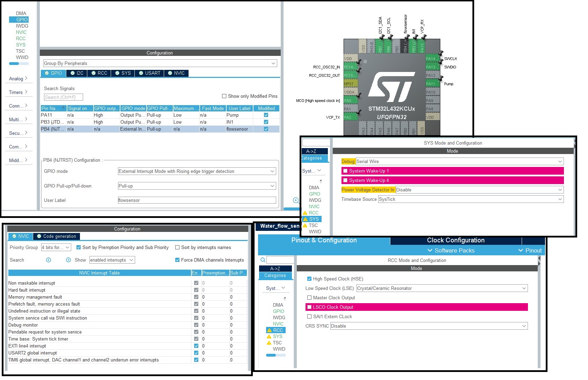Select the dark PB4 flowsensor pin on chip
The height and width of the screenshot is (380, 588).
(405, 46)
